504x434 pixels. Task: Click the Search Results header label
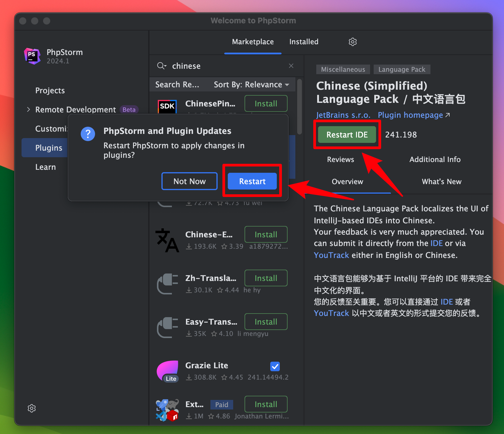click(177, 85)
